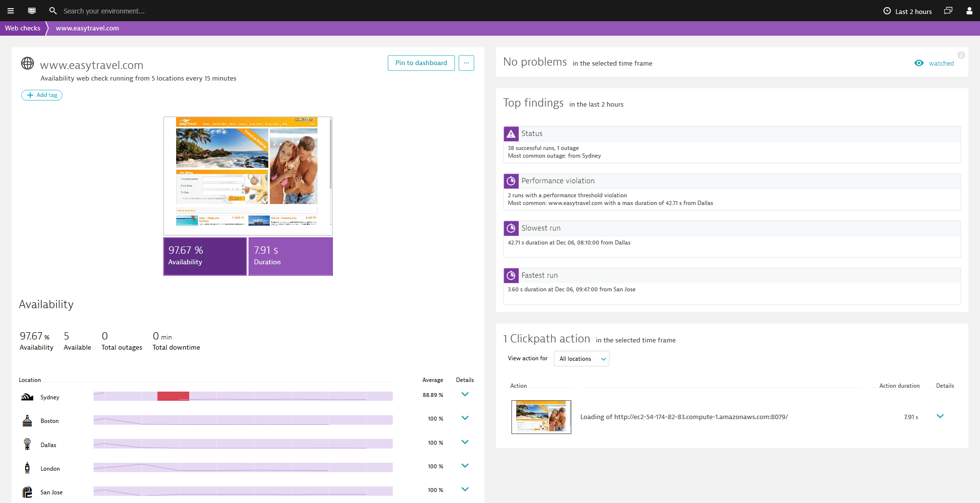Click the San Jose location icon
Viewport: 980px width, 503px height.
pyautogui.click(x=28, y=492)
